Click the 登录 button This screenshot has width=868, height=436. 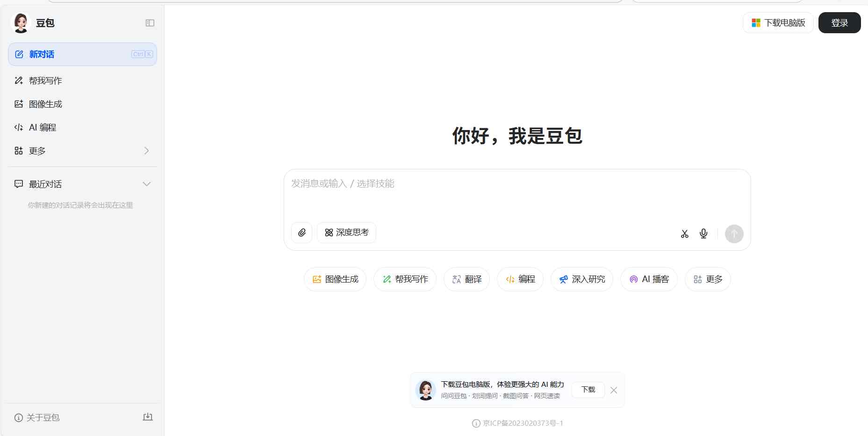[839, 22]
